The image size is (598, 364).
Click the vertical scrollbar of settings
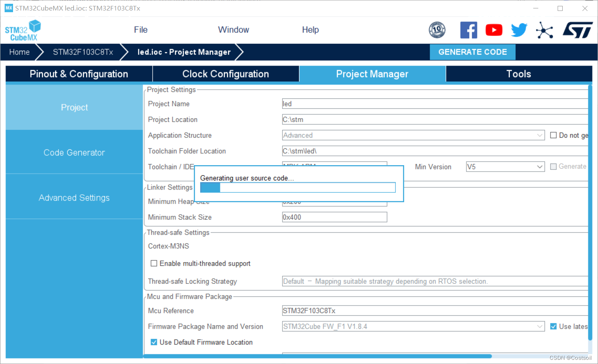pyautogui.click(x=590, y=213)
